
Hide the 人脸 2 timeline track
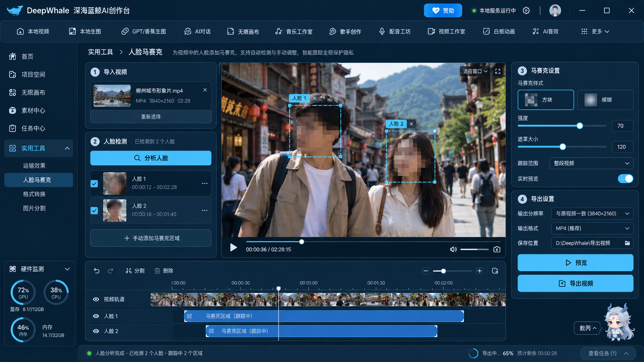96,331
